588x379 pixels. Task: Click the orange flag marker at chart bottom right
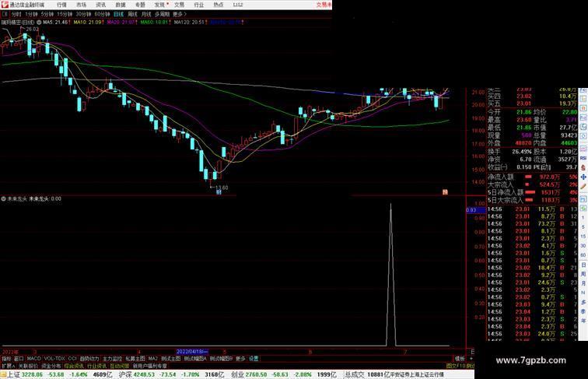click(x=445, y=192)
